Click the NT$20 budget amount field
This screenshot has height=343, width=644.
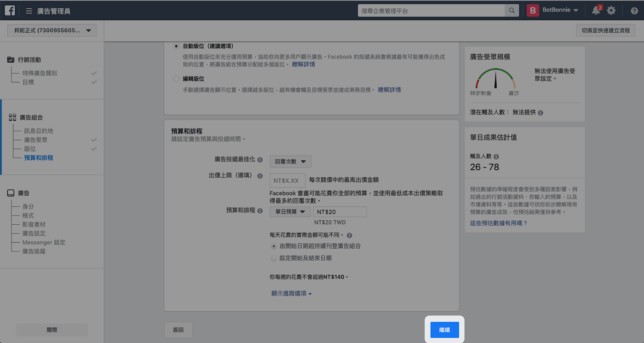340,212
